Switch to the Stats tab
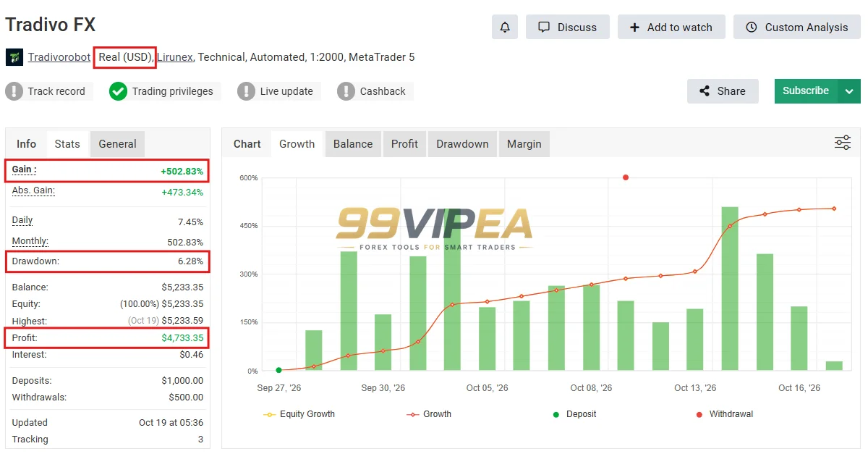The height and width of the screenshot is (454, 868). (67, 144)
